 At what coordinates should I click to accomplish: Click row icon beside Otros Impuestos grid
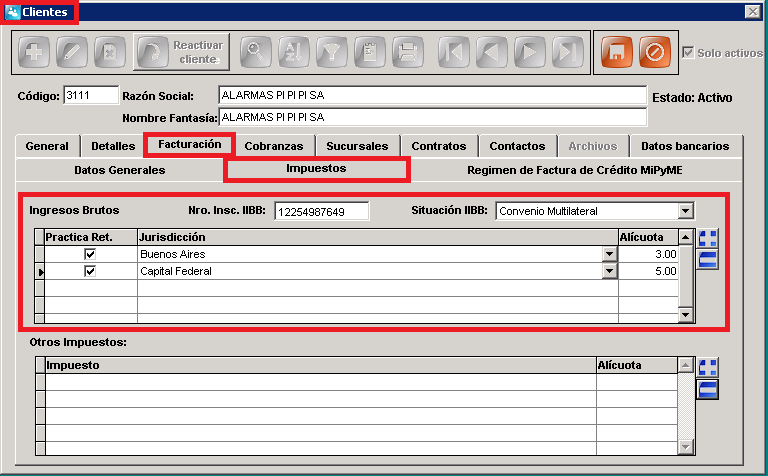pos(707,389)
